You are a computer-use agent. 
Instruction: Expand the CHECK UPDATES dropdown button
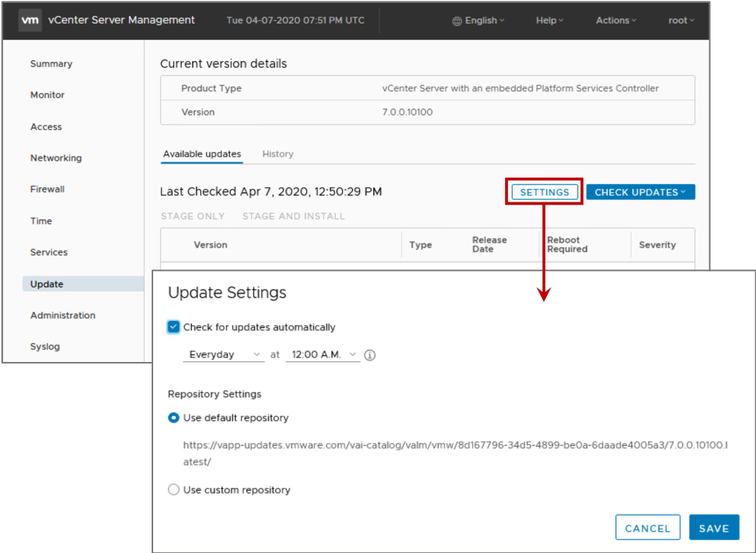click(641, 192)
